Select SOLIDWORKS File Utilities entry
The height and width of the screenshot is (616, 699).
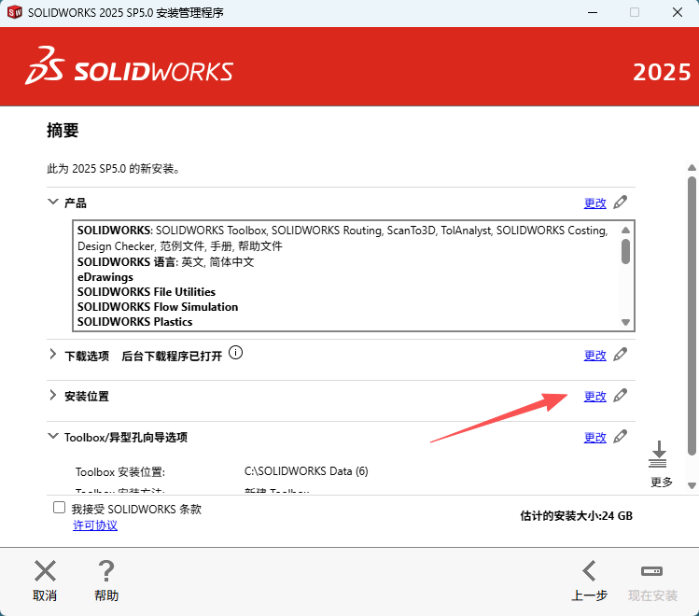(147, 292)
